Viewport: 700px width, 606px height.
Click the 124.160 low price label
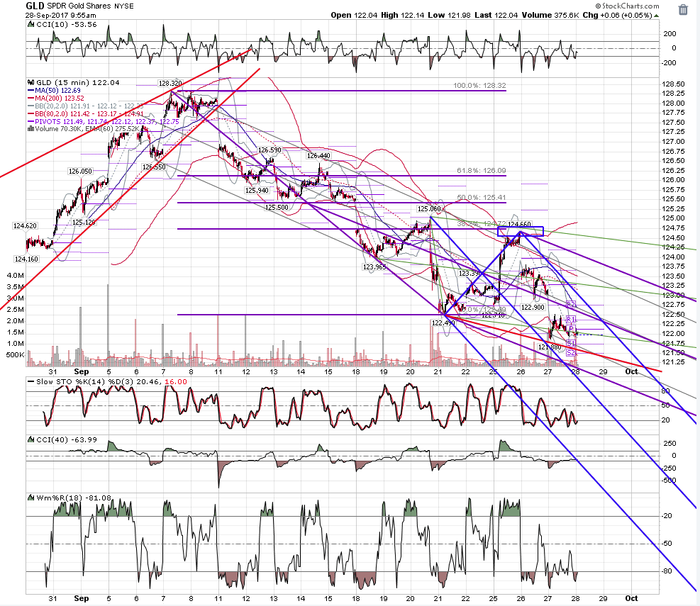[x=26, y=259]
